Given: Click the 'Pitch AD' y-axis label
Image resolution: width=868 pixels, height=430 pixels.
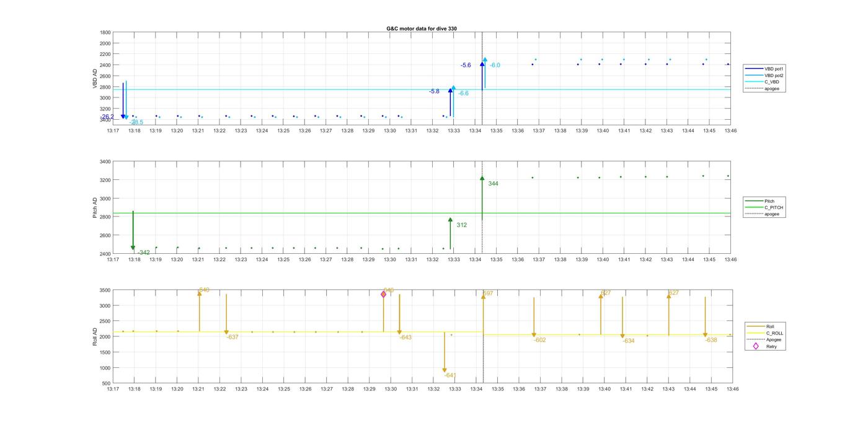Looking at the screenshot, I should pos(95,208).
